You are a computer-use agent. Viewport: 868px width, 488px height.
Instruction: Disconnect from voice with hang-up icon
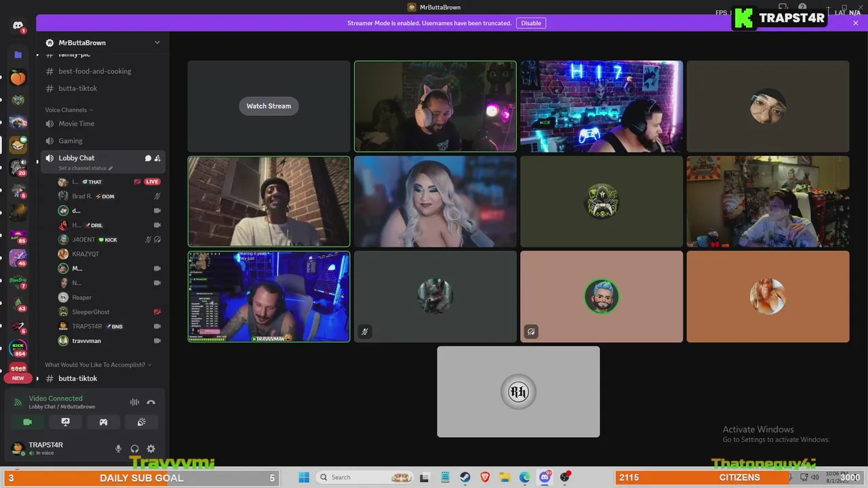tap(151, 403)
